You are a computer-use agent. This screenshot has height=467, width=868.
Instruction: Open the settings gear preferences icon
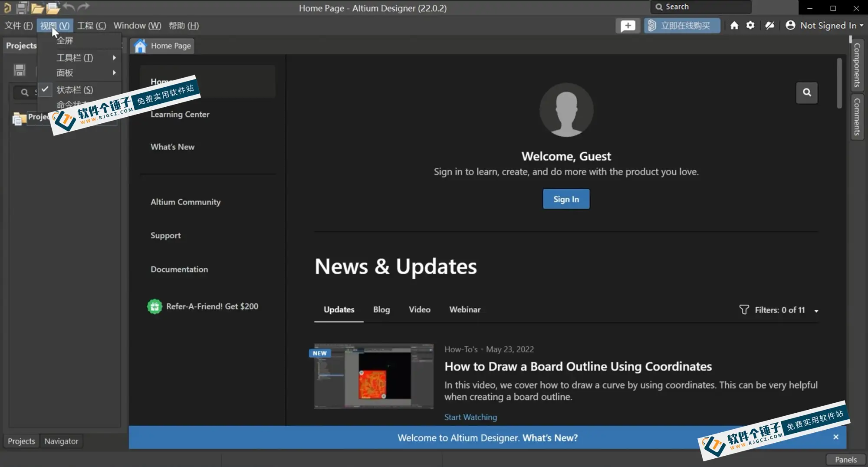coord(750,25)
